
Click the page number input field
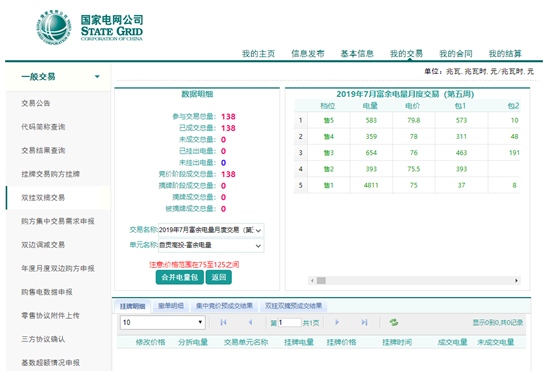click(x=289, y=322)
